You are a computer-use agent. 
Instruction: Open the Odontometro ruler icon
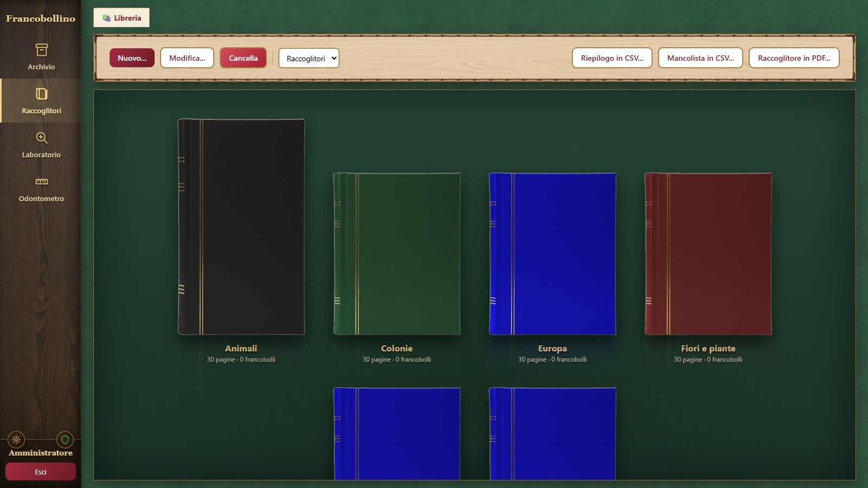41,182
